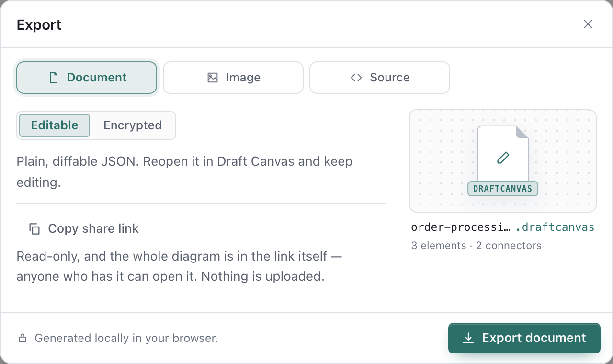The width and height of the screenshot is (613, 364).
Task: Click the order-processi… filename field
Action: click(461, 227)
